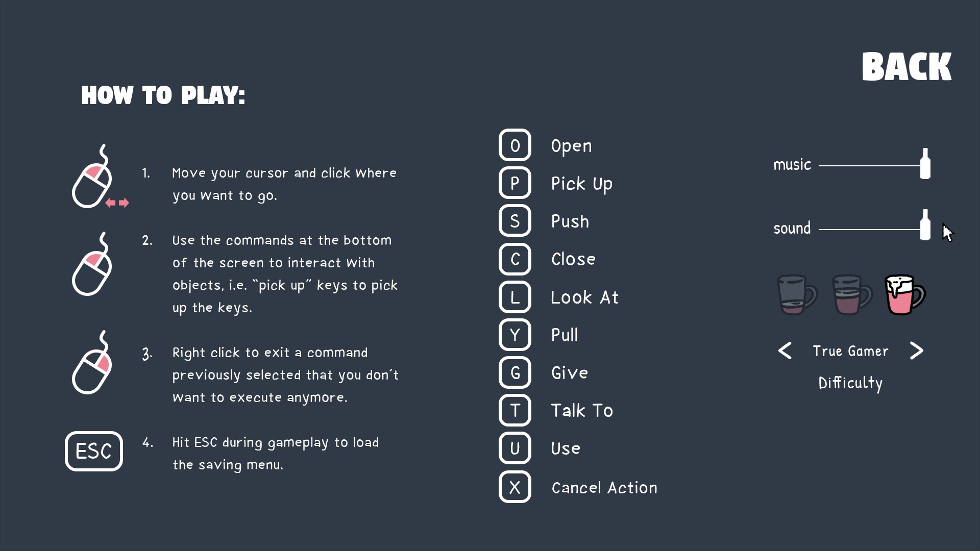Click the Cancel Action label
This screenshot has height=551, width=980.
604,488
